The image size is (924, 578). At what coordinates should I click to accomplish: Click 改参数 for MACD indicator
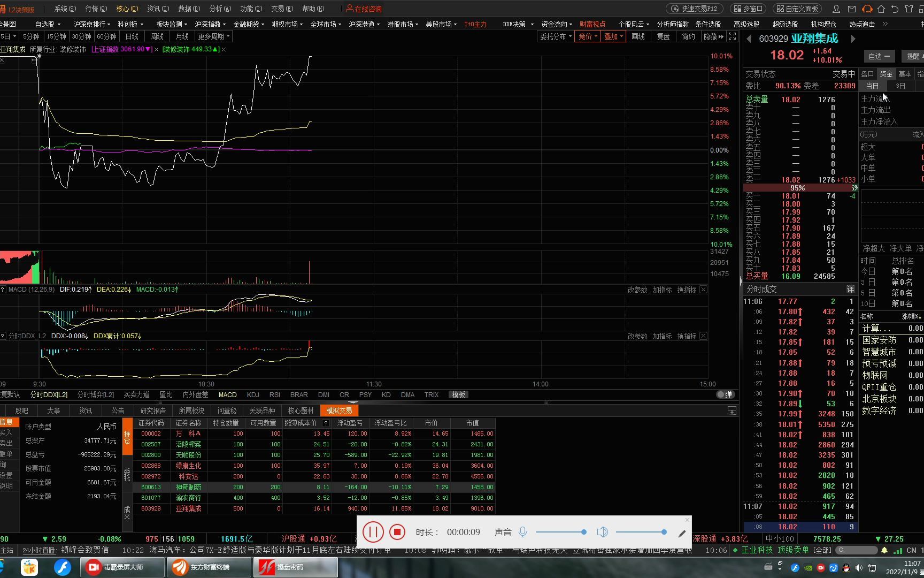click(x=637, y=290)
